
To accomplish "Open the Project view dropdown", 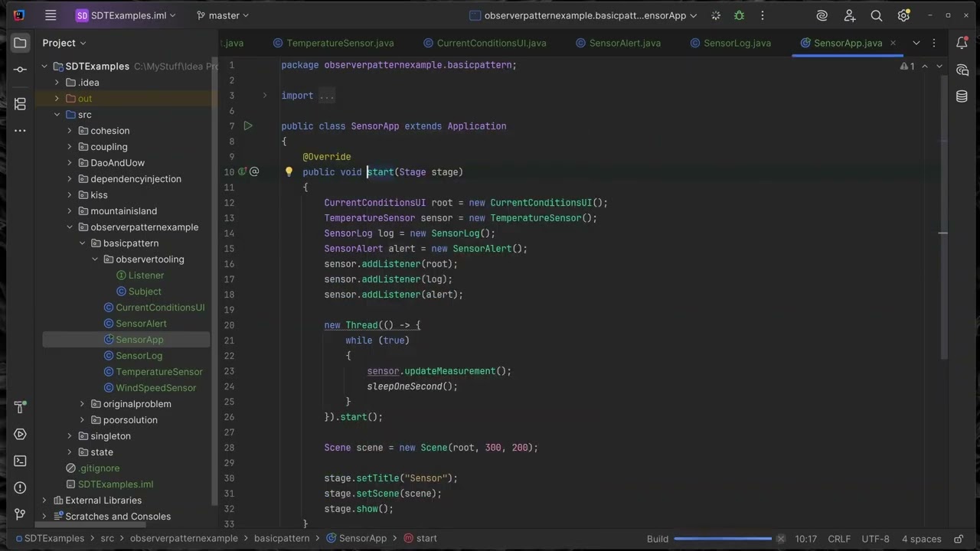I will click(64, 43).
